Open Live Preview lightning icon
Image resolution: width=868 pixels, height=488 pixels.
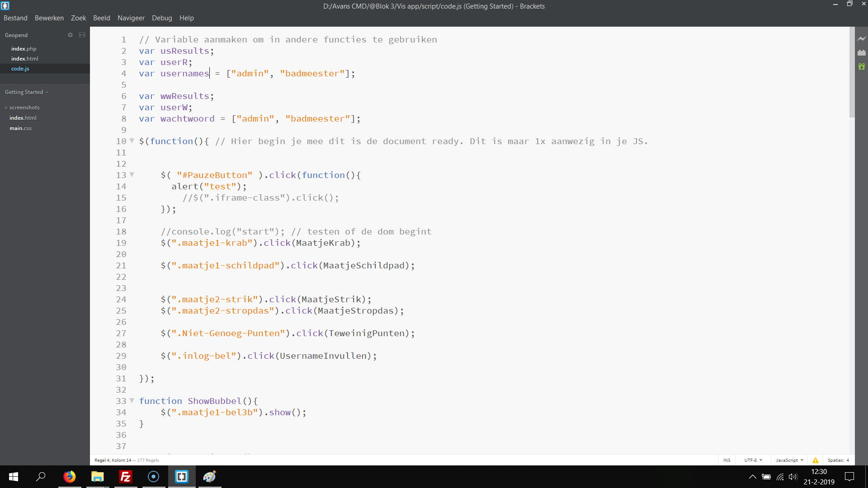coord(862,39)
